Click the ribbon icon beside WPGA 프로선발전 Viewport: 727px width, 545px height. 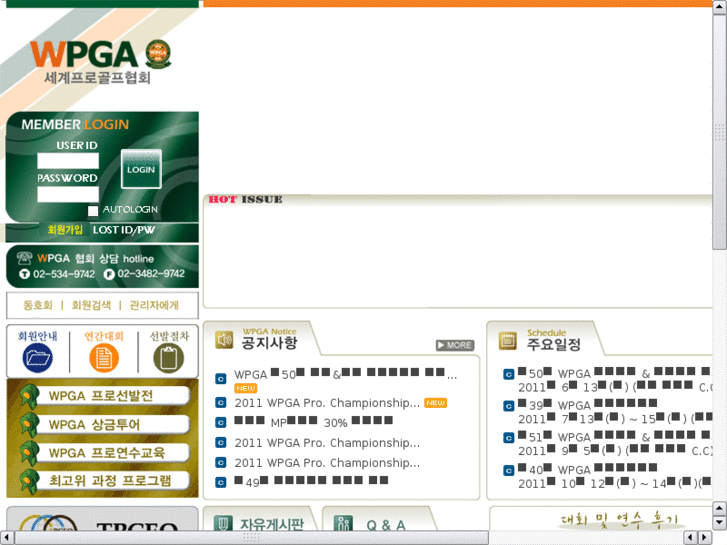pos(29,396)
